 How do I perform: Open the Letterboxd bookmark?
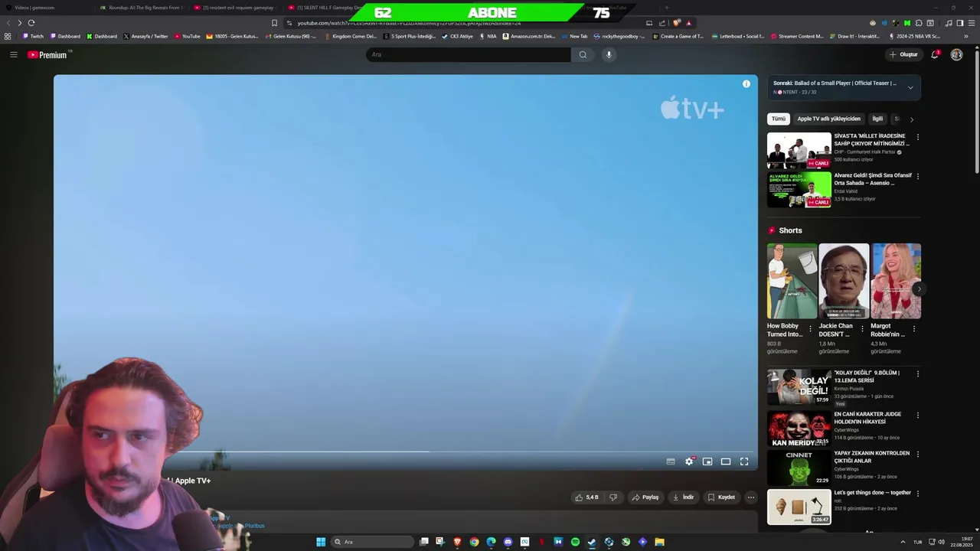[738, 36]
